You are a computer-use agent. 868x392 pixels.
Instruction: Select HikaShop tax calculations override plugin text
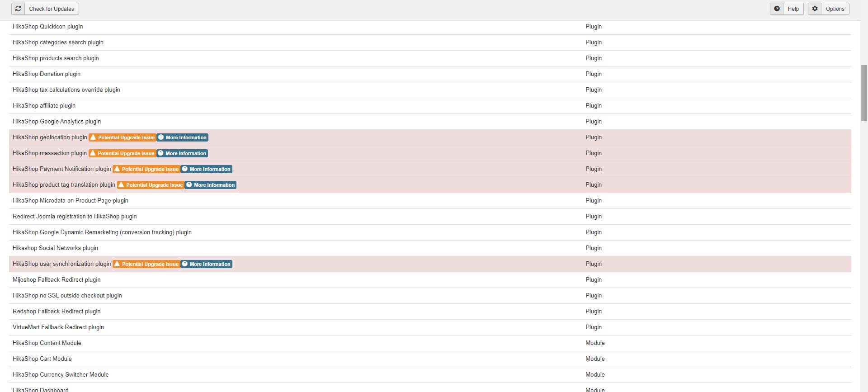click(x=66, y=90)
